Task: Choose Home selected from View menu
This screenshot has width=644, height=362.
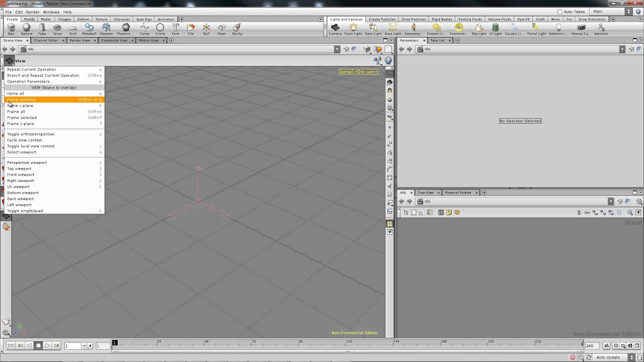Action: (x=54, y=100)
